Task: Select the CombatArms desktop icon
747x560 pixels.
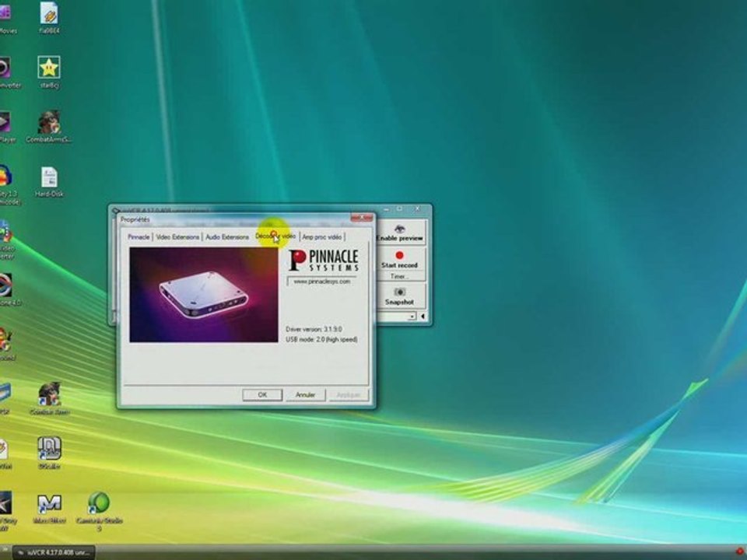Action: click(48, 127)
